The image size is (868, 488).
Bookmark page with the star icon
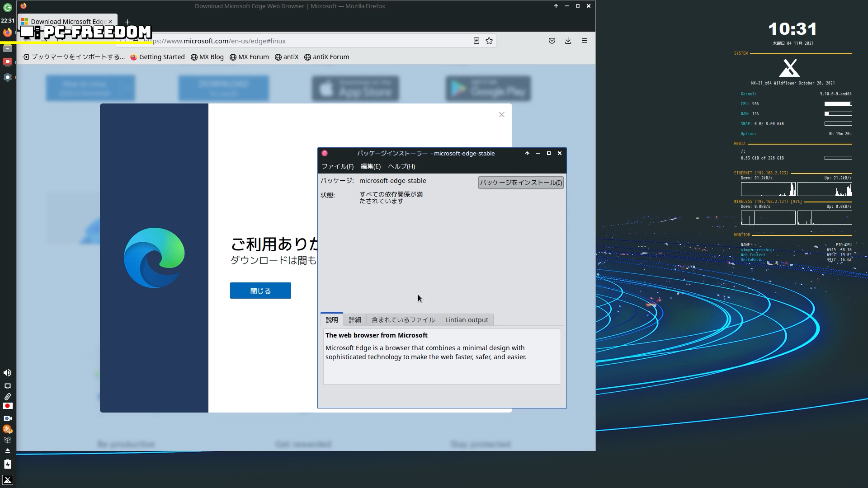489,41
